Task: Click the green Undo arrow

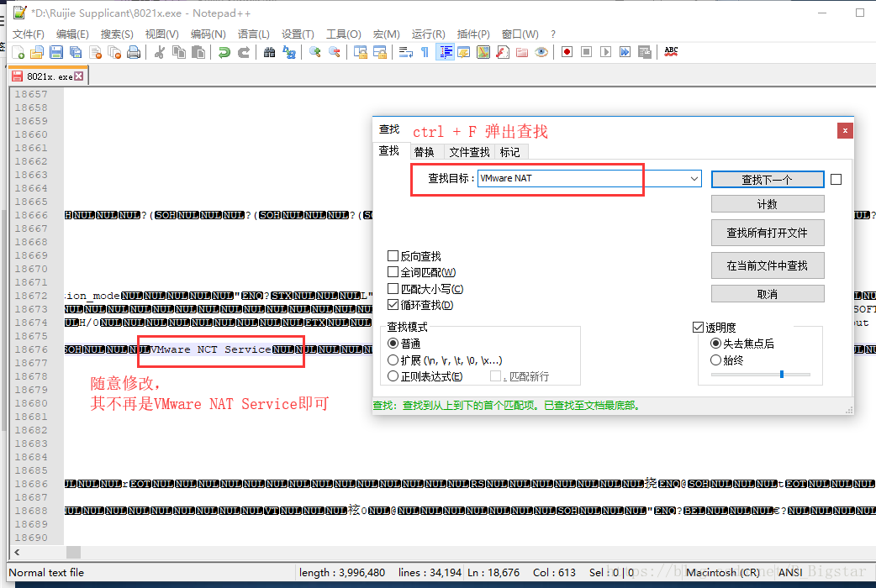Action: [x=224, y=52]
